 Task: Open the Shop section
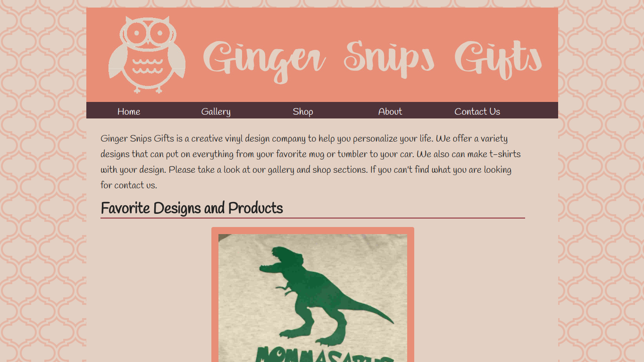(x=303, y=111)
